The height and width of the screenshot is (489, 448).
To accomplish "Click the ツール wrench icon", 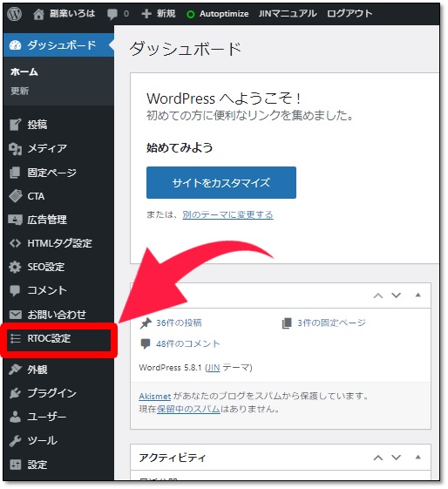I will (x=15, y=441).
